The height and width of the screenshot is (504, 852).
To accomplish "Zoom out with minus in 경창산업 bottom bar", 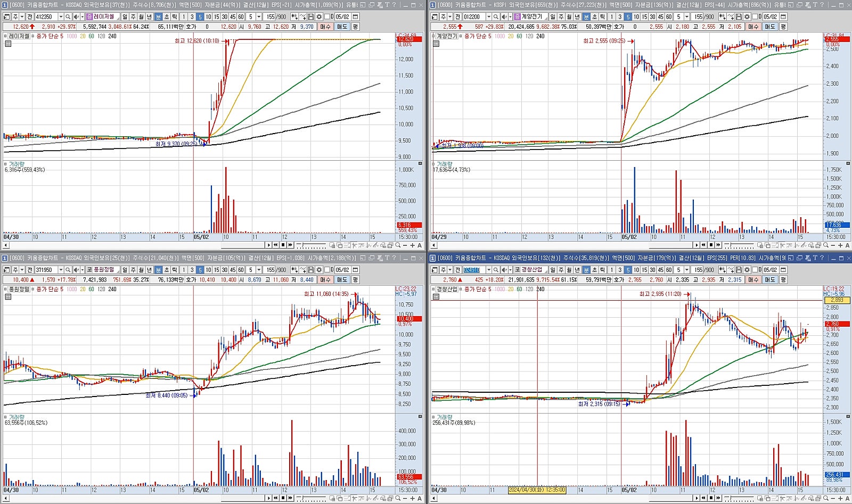I will click(x=832, y=499).
